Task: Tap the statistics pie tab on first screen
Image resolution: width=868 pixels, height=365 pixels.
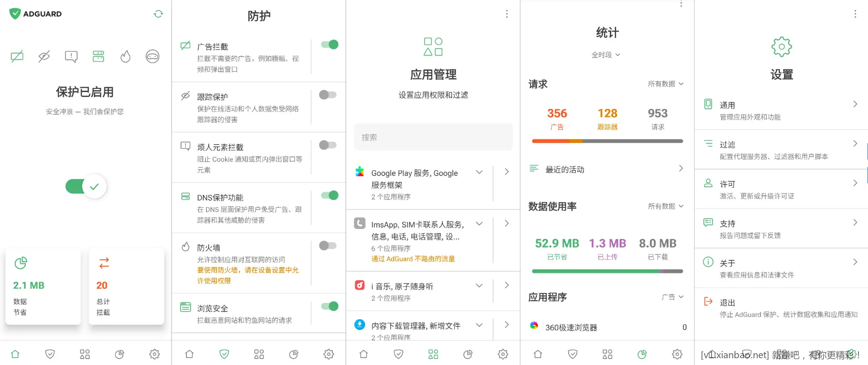Action: pyautogui.click(x=119, y=354)
